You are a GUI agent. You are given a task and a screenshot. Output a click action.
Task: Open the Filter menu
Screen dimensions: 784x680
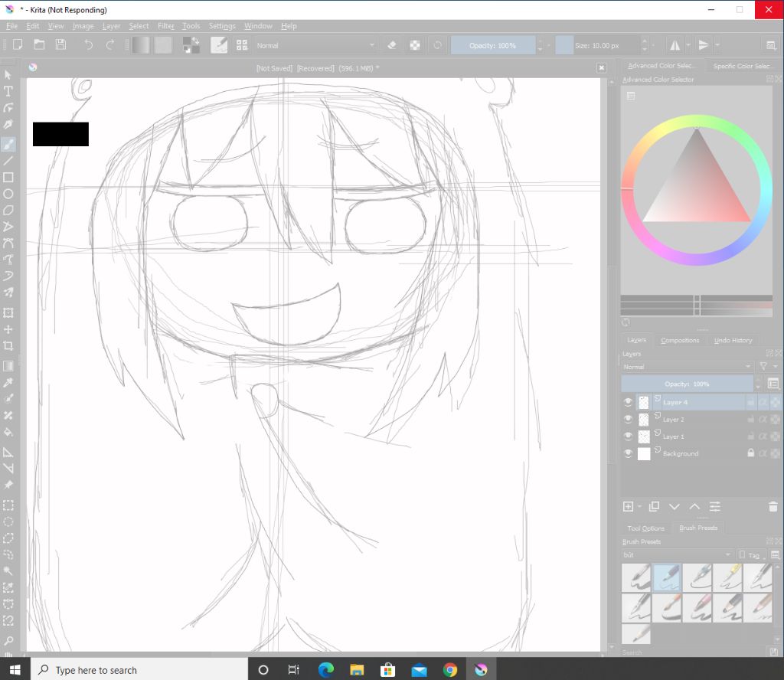(x=166, y=26)
